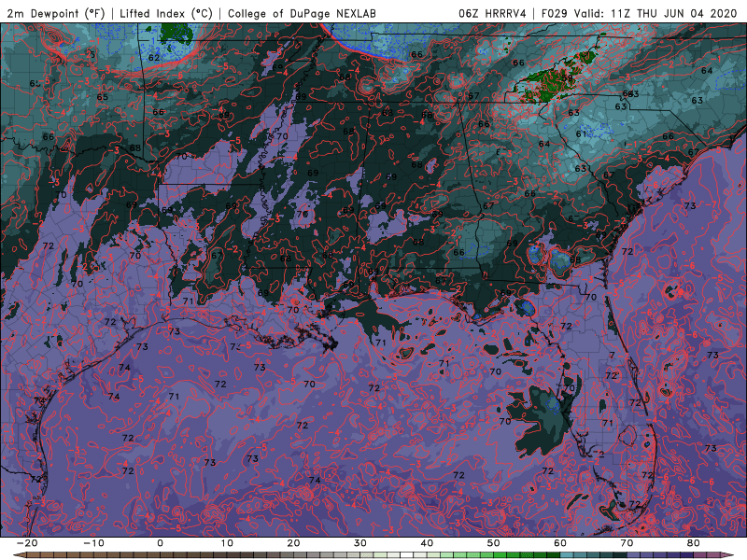Click the 0 label on the color scale
This screenshot has height=560, width=747.
pyautogui.click(x=160, y=543)
